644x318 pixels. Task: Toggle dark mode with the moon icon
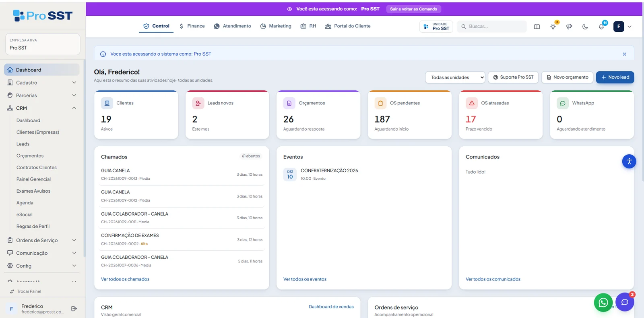(x=585, y=27)
